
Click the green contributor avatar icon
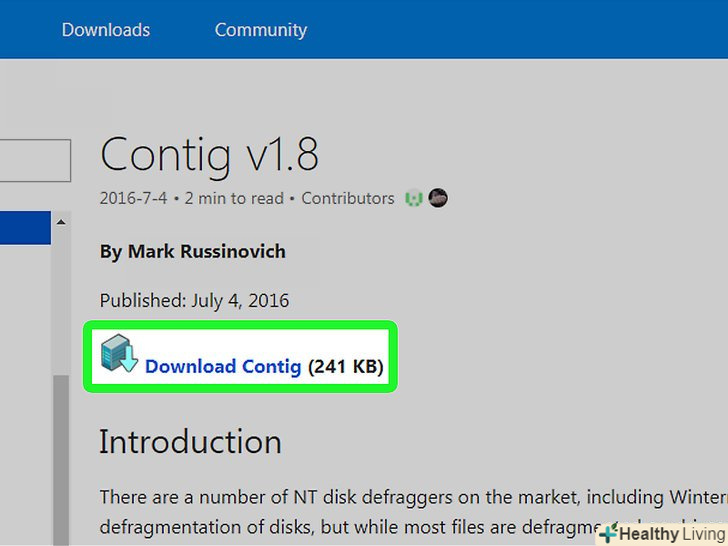(x=414, y=199)
